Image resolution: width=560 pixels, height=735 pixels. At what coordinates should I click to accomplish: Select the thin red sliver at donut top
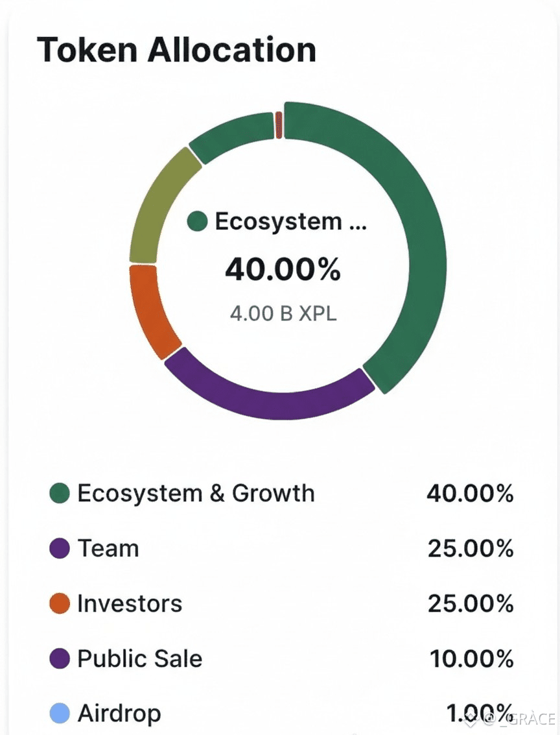click(x=279, y=124)
